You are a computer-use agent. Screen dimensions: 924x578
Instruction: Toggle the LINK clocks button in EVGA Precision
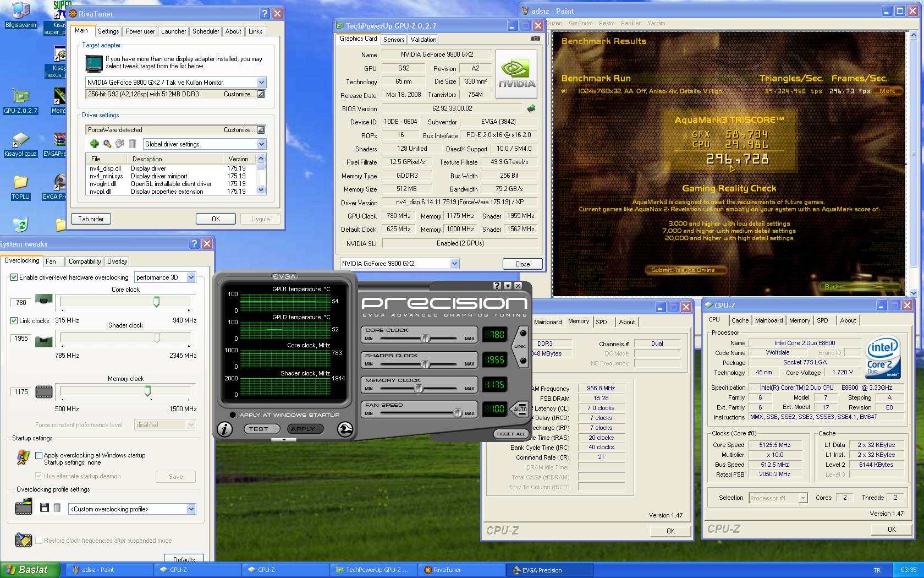(x=520, y=347)
